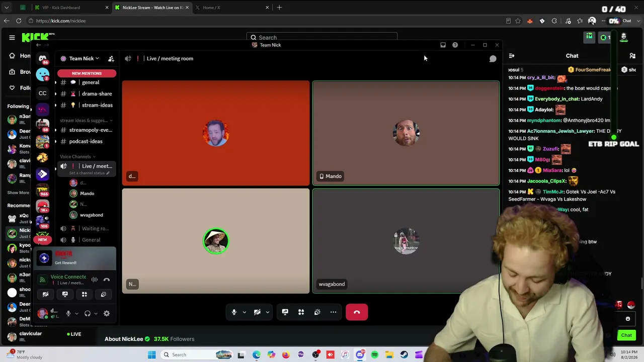Open Spotify from the taskbar
644x362 pixels.
(x=374, y=355)
